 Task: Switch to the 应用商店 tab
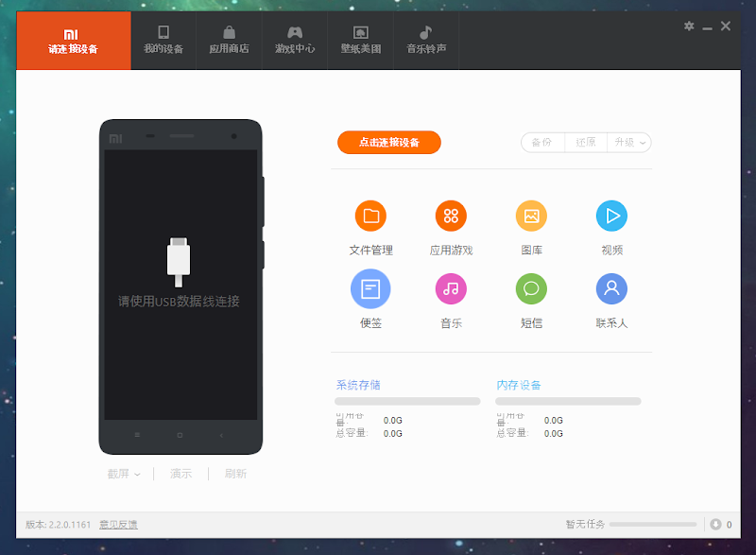(x=229, y=41)
